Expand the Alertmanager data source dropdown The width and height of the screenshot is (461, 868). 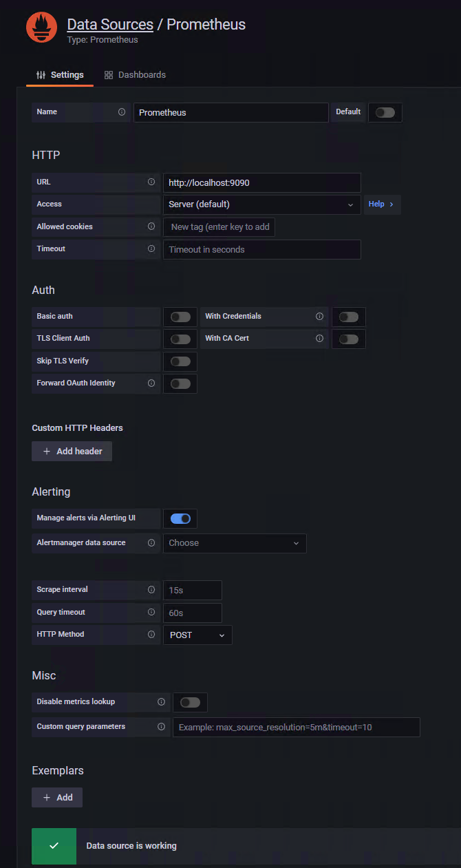coord(235,543)
